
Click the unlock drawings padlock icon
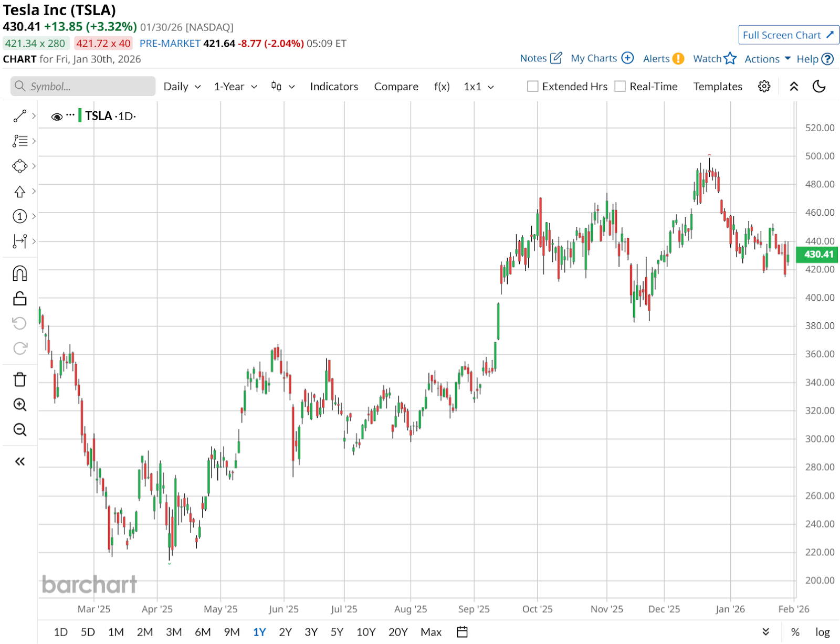20,299
